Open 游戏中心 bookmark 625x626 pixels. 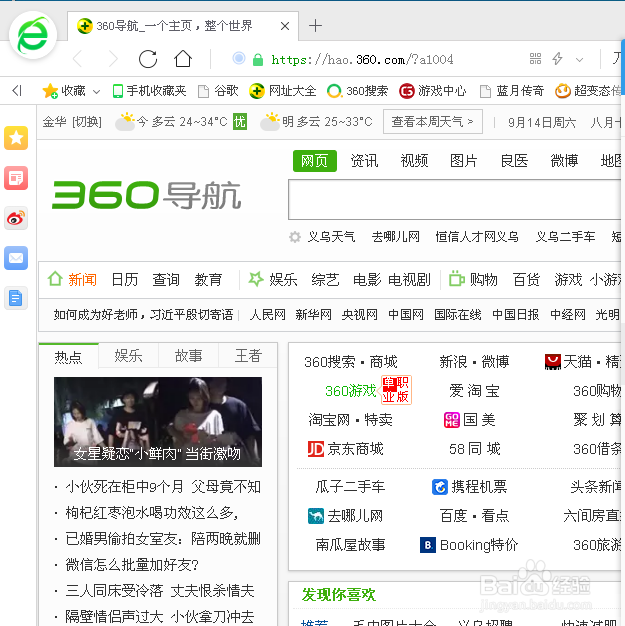coord(433,91)
